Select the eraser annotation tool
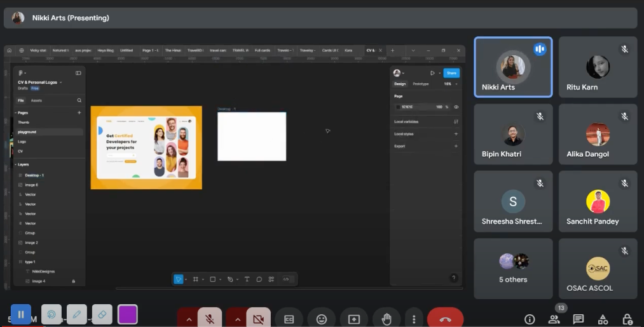Screen dimensions: 644x327 (102, 314)
